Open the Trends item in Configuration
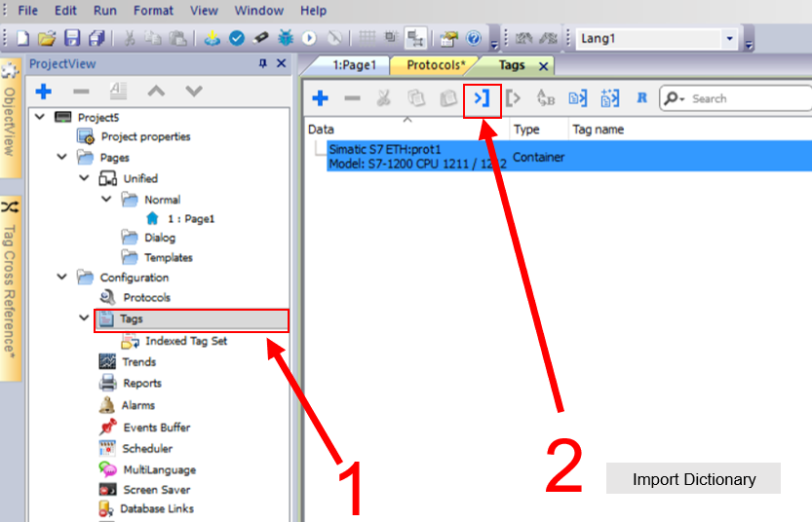The height and width of the screenshot is (522, 812). click(138, 362)
